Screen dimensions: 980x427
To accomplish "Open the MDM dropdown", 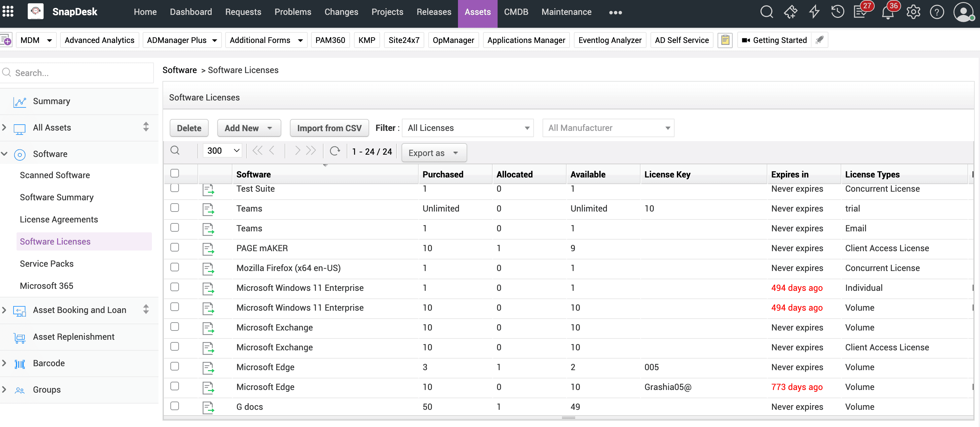I will 36,40.
